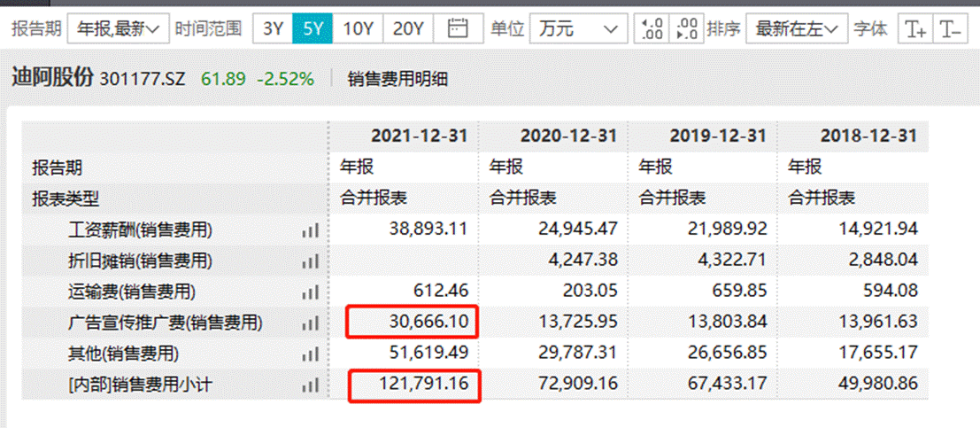Open the calendar date range picker
This screenshot has height=428, width=980.
pyautogui.click(x=458, y=29)
